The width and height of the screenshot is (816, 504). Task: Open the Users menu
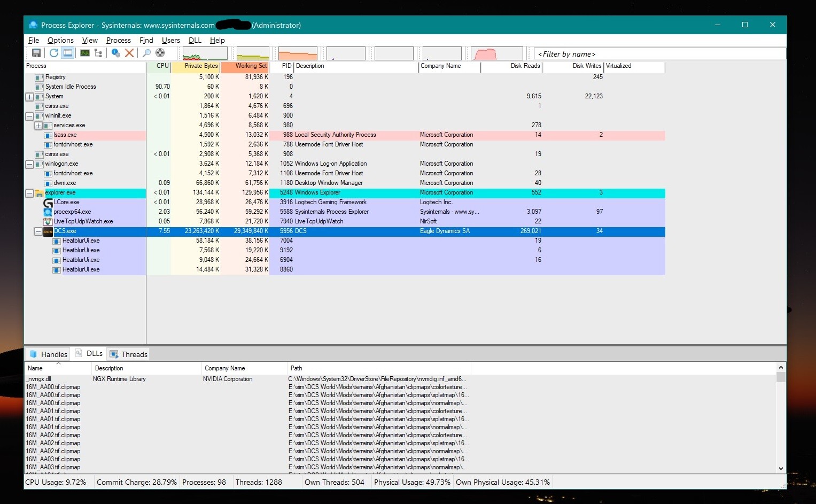[x=171, y=40]
